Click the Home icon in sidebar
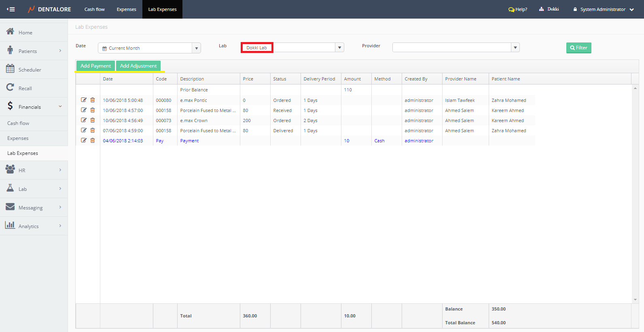The width and height of the screenshot is (644, 332). pos(10,32)
